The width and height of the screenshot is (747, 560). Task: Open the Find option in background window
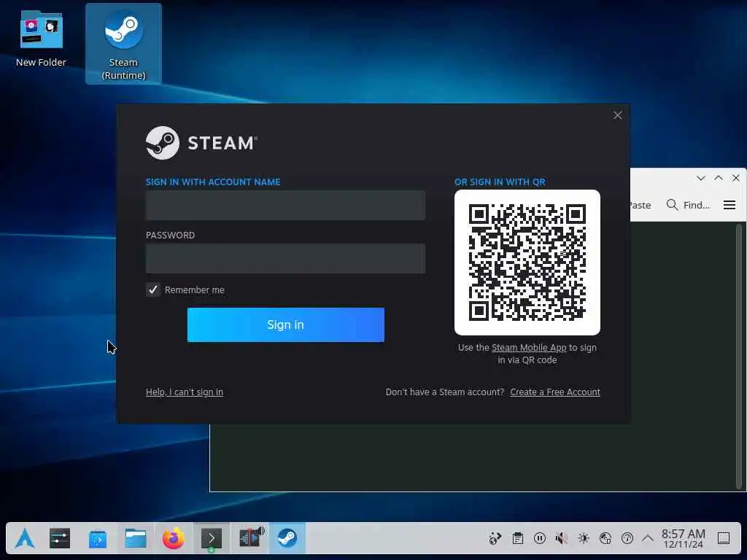(x=688, y=205)
